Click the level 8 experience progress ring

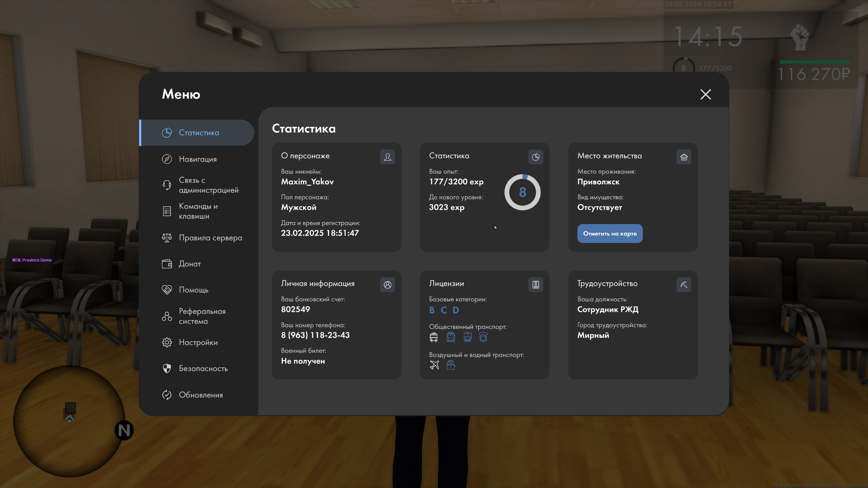(x=522, y=192)
